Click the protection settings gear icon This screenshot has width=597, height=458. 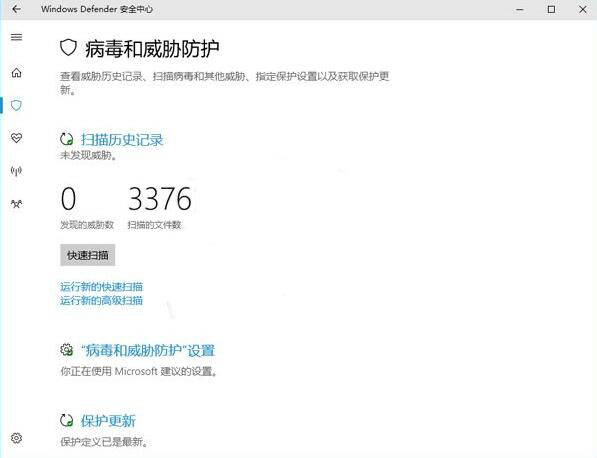point(67,349)
